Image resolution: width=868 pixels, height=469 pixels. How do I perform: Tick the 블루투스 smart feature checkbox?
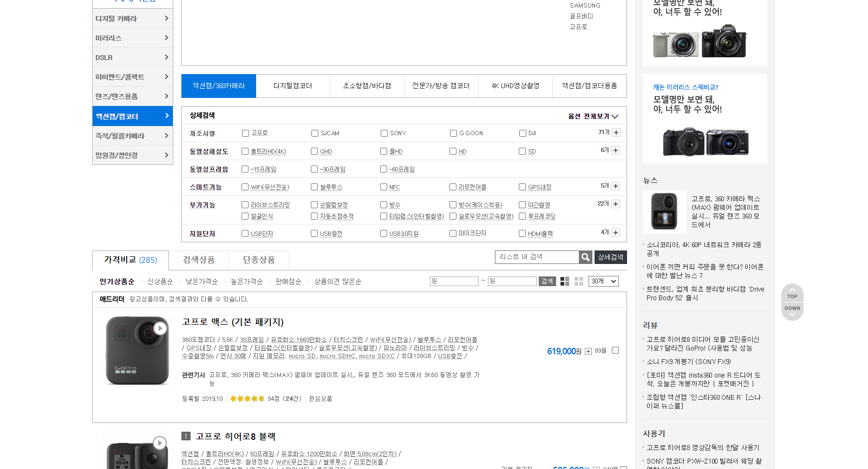pyautogui.click(x=314, y=187)
